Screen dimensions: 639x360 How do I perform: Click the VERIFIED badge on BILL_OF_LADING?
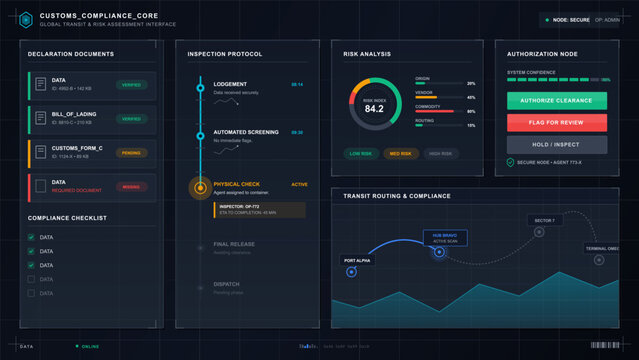[131, 119]
